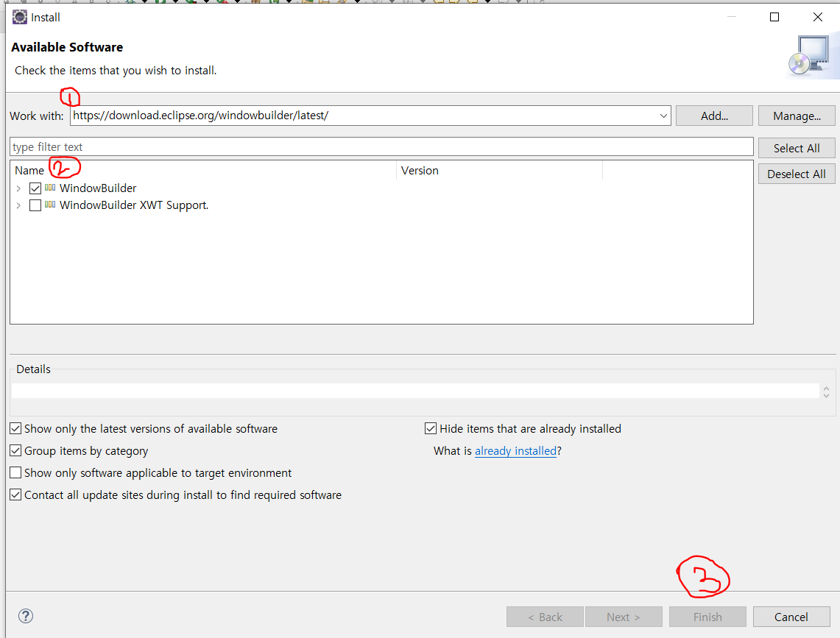Open the Work with site dropdown
Image resolution: width=840 pixels, height=638 pixels.
663,116
